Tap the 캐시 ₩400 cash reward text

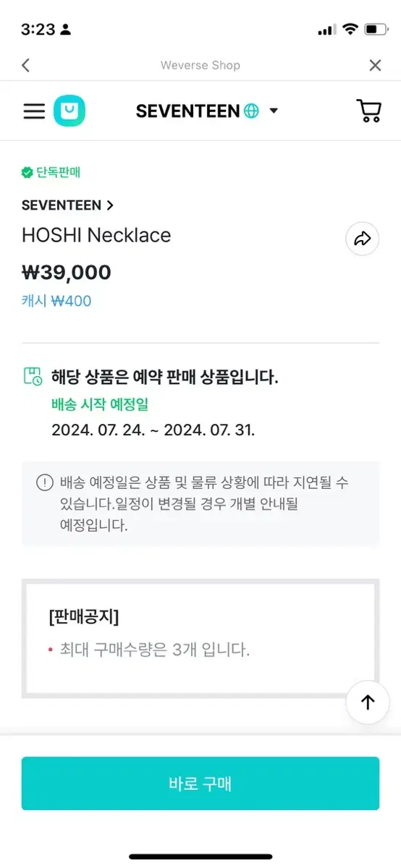tap(56, 301)
